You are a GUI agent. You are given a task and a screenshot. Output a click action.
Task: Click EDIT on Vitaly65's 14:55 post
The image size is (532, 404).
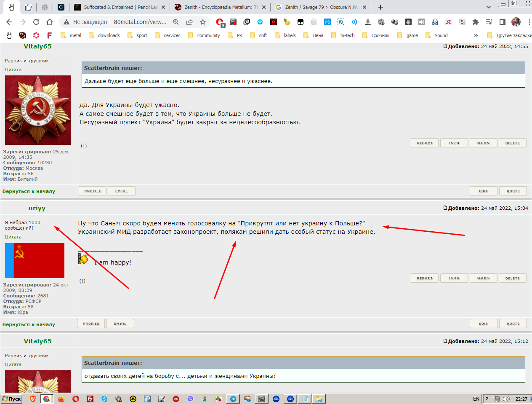[484, 191]
